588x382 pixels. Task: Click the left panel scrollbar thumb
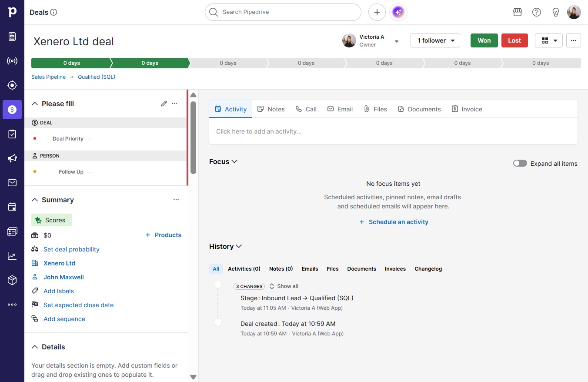tap(193, 137)
